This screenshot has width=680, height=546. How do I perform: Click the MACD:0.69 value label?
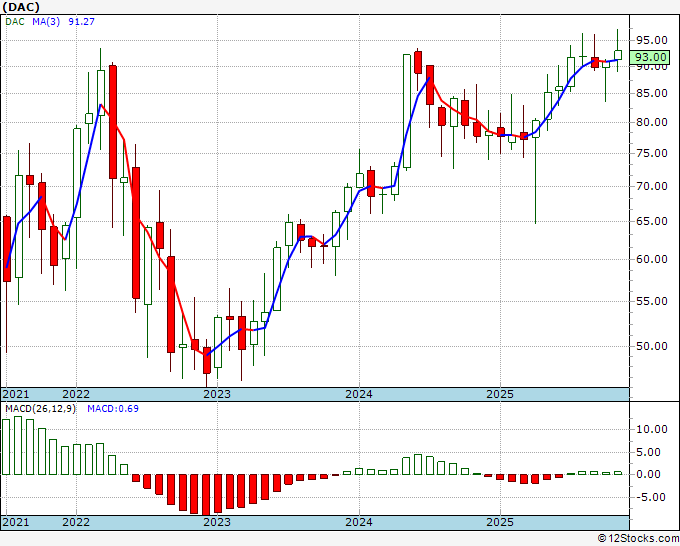(x=113, y=409)
